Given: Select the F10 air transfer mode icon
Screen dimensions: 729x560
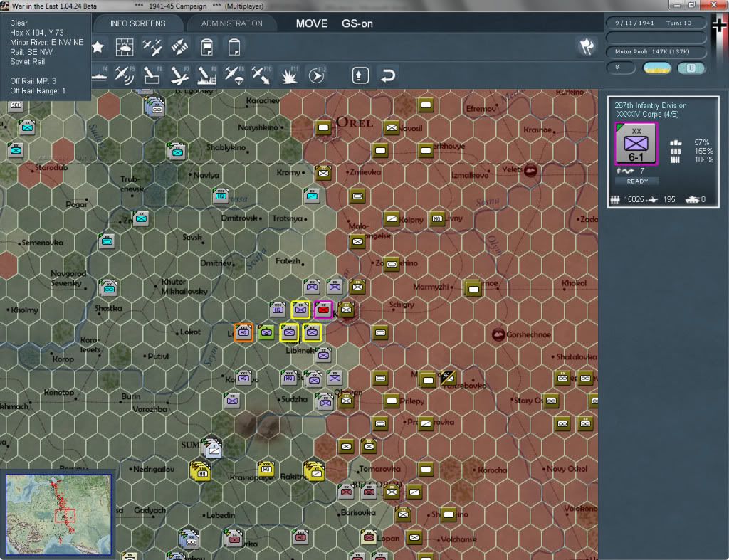Looking at the screenshot, I should (x=261, y=75).
